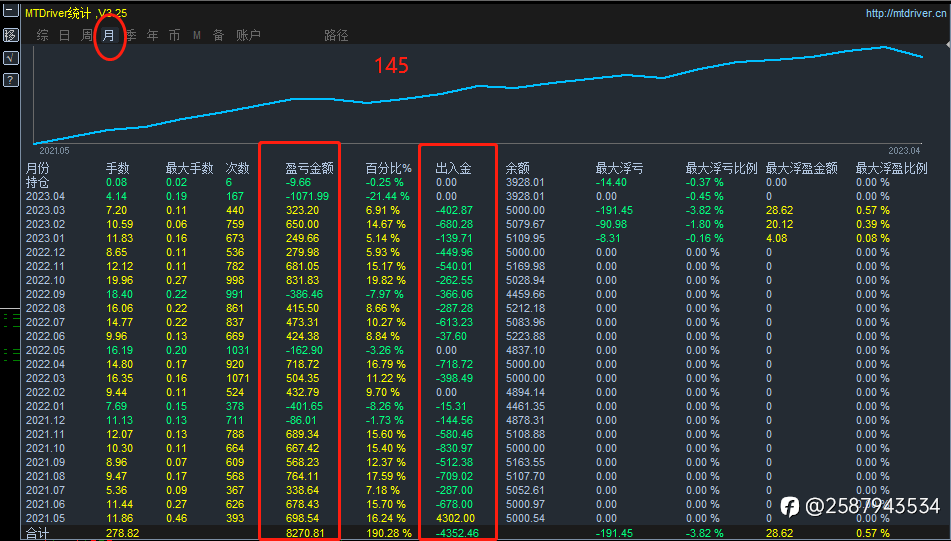Image resolution: width=951 pixels, height=541 pixels.
Task: Open the 账户 (account) tab
Action: coord(248,35)
